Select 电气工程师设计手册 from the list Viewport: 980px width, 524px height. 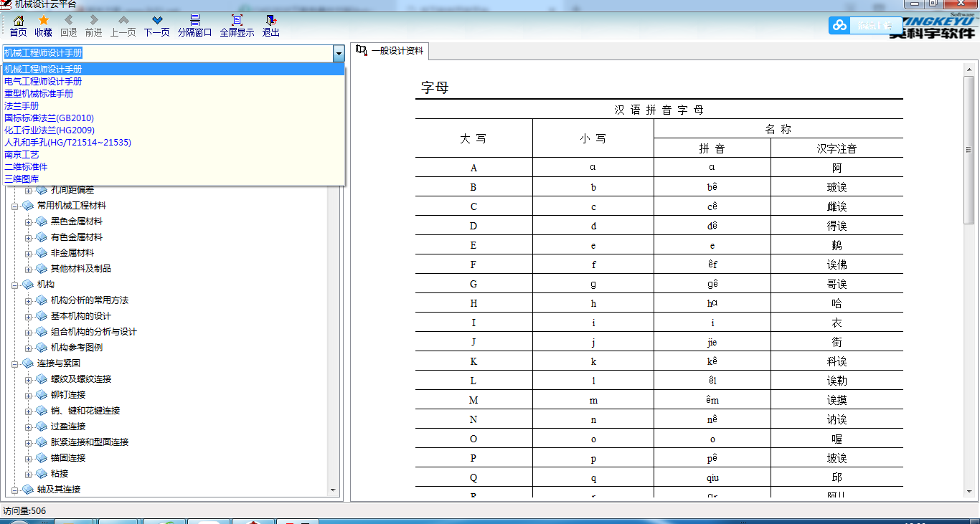[43, 81]
